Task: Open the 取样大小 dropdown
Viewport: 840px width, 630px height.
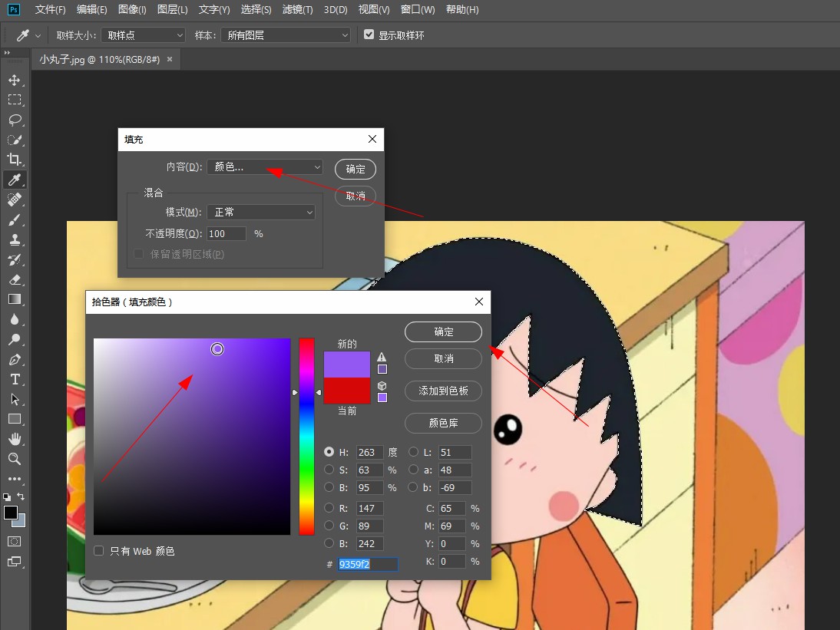Action: point(144,35)
